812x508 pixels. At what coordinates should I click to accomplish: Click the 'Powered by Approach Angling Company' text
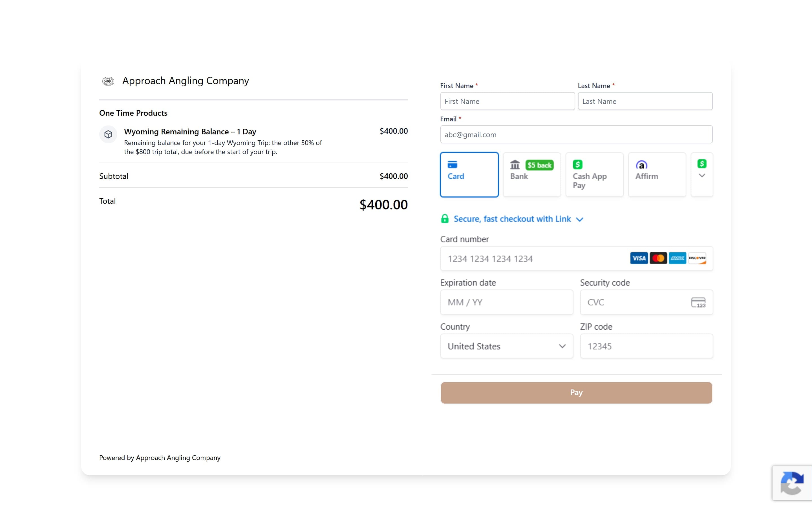(160, 457)
